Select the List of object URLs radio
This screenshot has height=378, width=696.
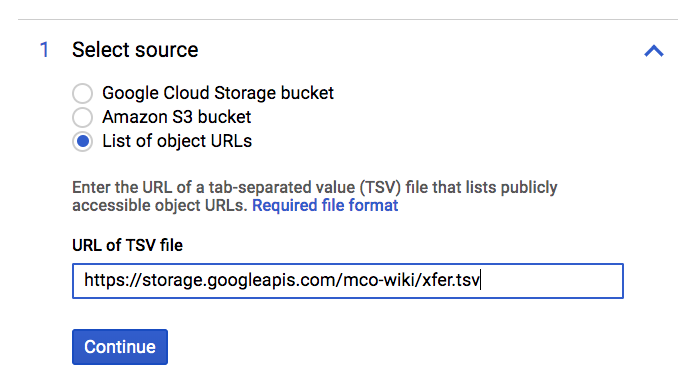click(x=83, y=142)
